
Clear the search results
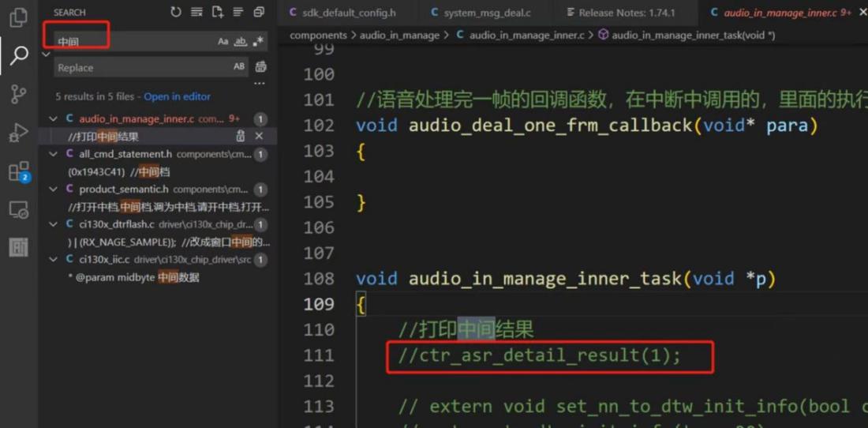point(196,12)
